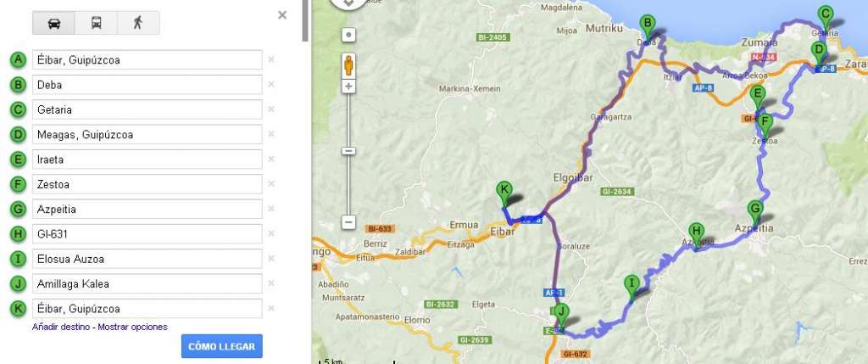Click the map zoom slider handle
Image resolution: width=868 pixels, height=364 pixels.
348,151
